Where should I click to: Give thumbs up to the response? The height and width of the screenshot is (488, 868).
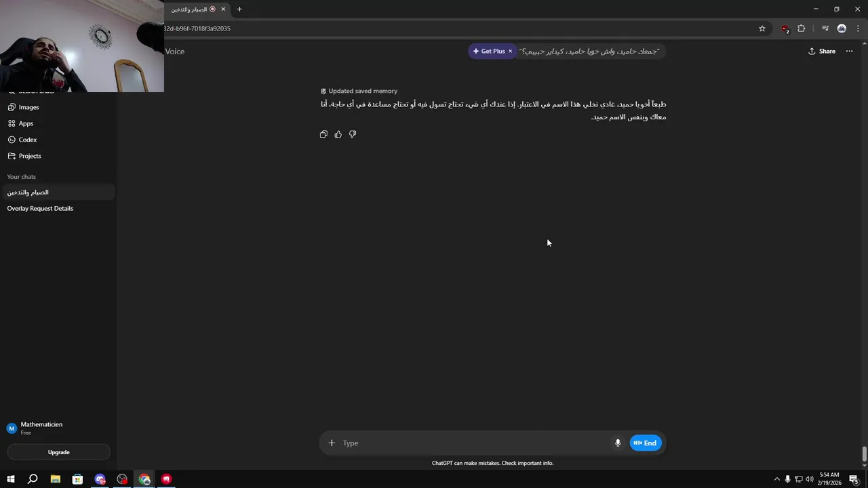pos(338,134)
